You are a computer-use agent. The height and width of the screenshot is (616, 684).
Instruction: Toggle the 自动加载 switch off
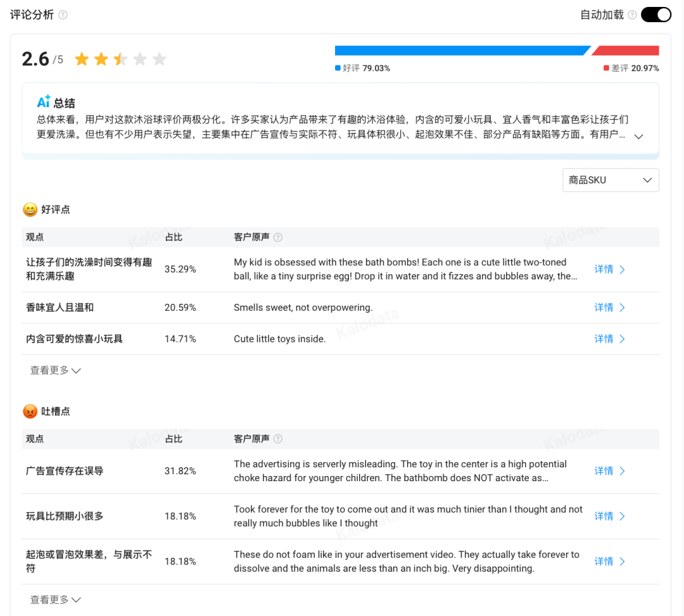click(656, 14)
